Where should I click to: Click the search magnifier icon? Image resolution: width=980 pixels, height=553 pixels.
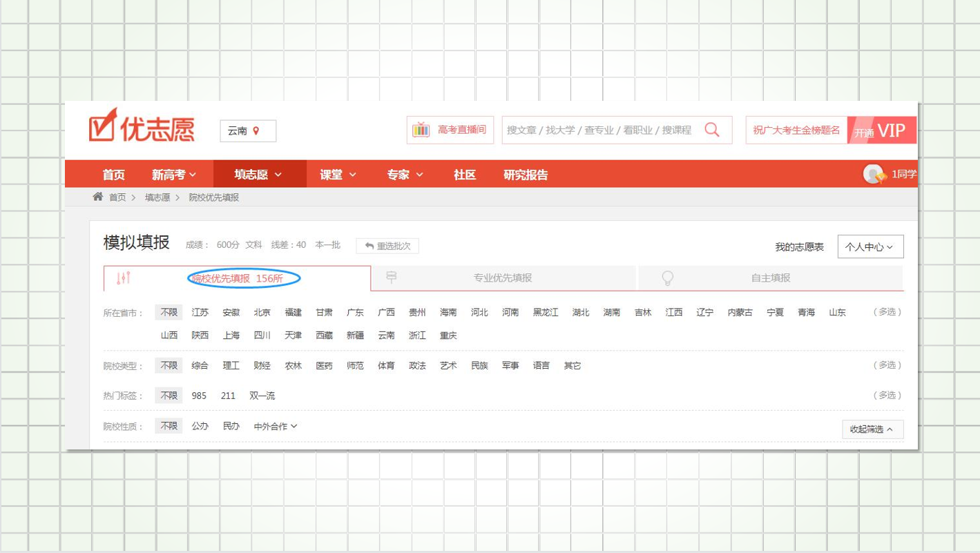pos(712,130)
